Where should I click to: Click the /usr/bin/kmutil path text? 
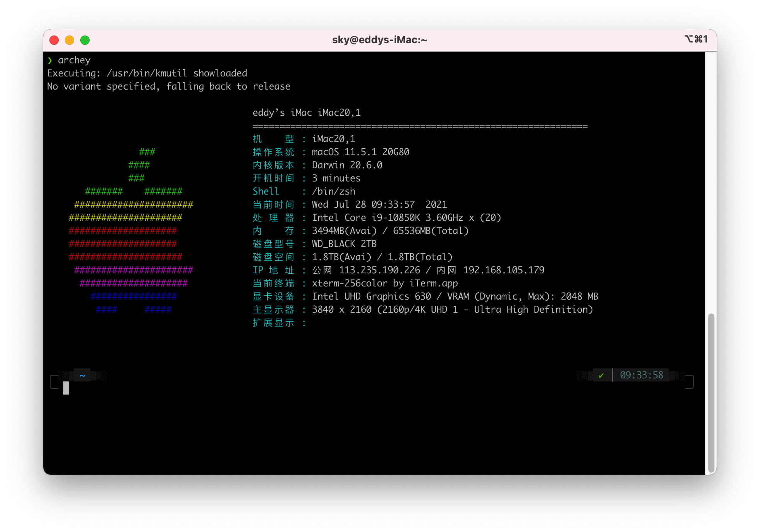(x=147, y=73)
